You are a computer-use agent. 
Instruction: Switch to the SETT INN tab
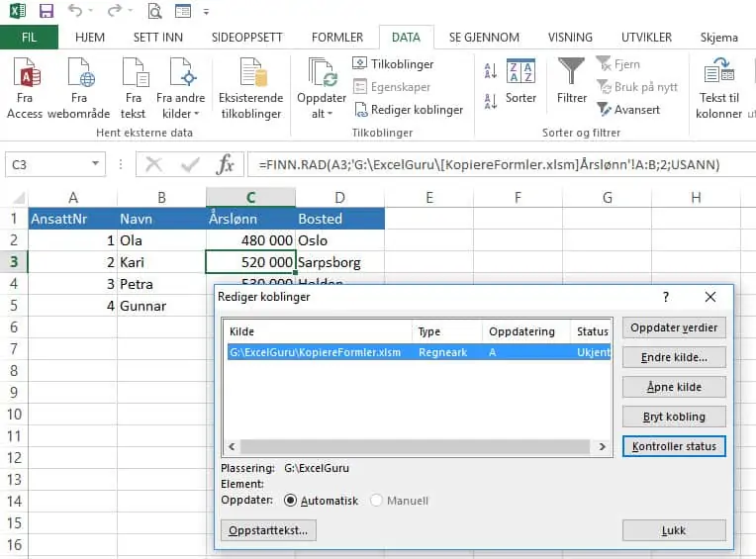(x=158, y=38)
